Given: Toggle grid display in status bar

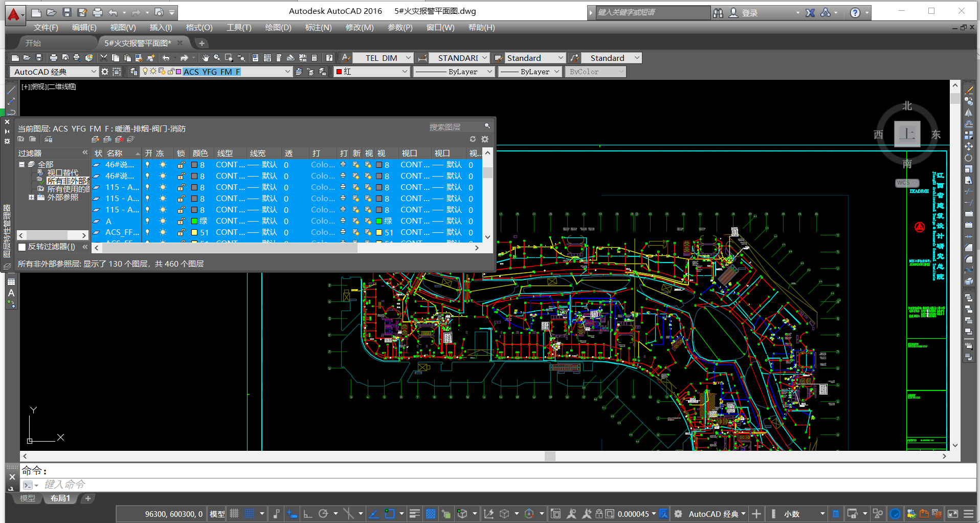Looking at the screenshot, I should (234, 514).
